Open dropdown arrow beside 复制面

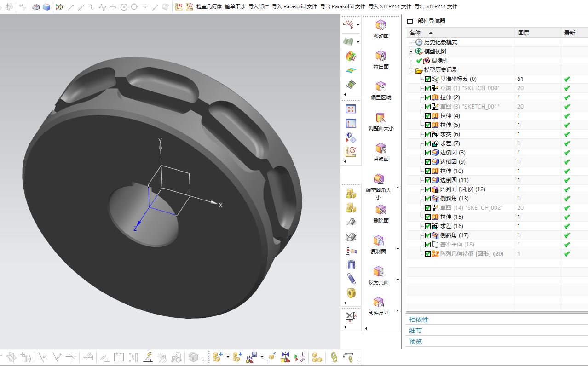pyautogui.click(x=398, y=249)
